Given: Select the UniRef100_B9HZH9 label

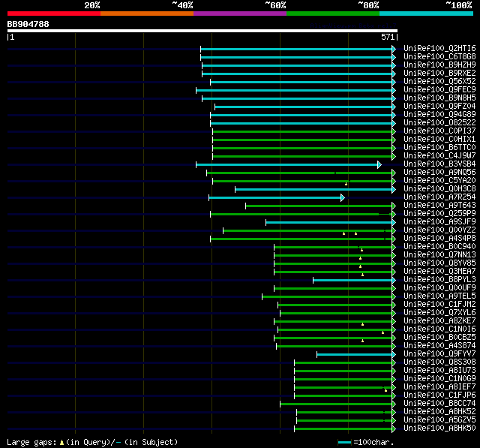Looking at the screenshot, I should pyautogui.click(x=439, y=65).
